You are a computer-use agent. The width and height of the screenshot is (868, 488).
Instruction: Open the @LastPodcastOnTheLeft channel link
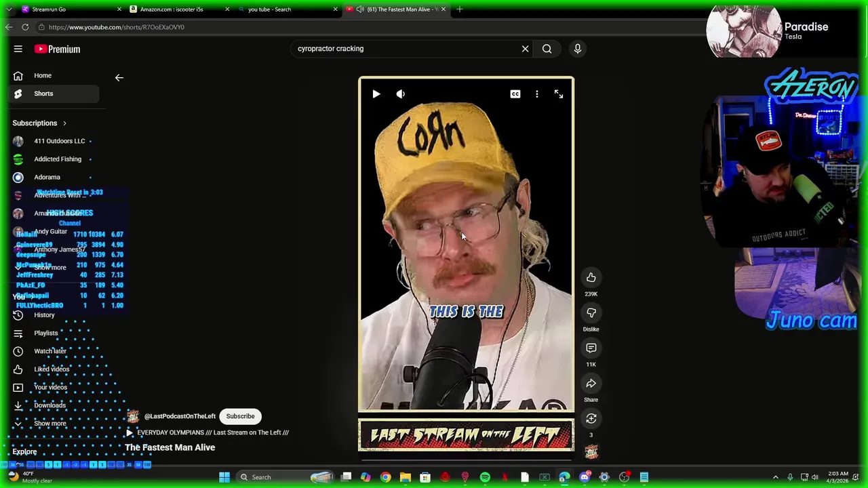[180, 416]
